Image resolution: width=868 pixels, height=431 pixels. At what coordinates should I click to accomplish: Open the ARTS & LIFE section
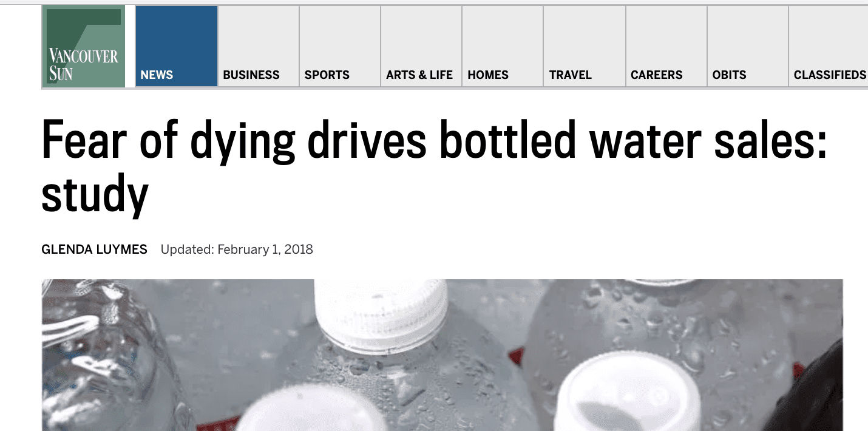(x=421, y=46)
